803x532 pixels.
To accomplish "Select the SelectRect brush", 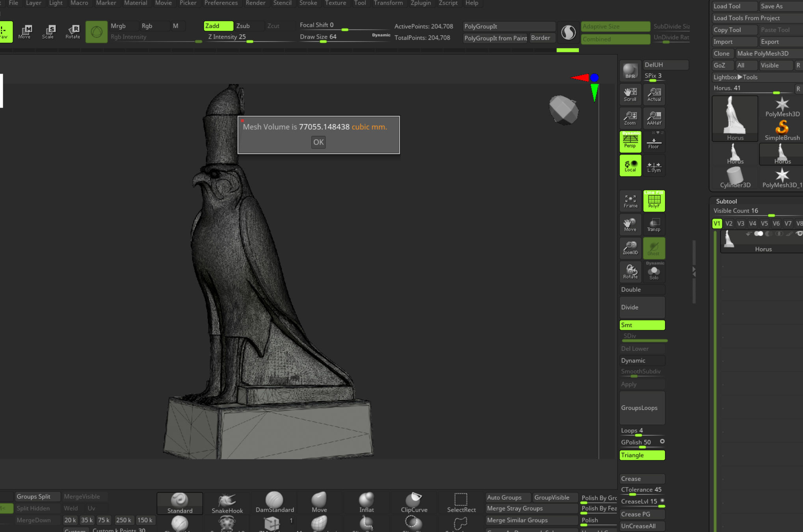I will tap(461, 503).
